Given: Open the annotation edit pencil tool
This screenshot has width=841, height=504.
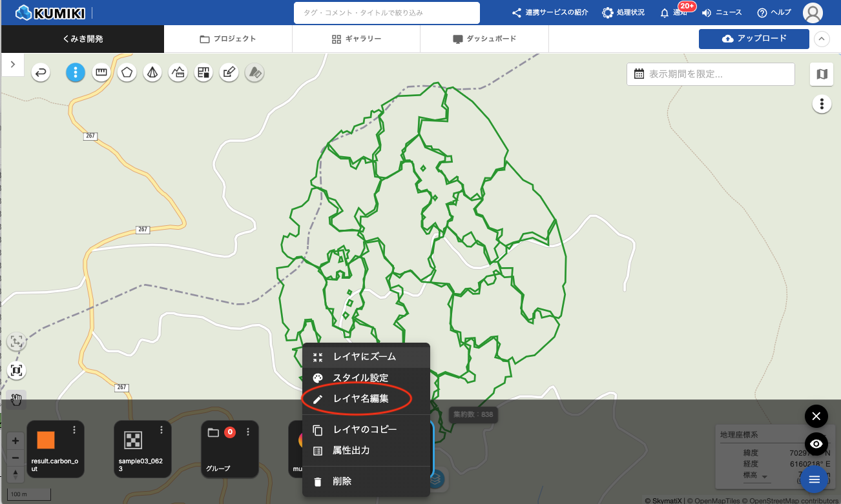Looking at the screenshot, I should [x=229, y=73].
